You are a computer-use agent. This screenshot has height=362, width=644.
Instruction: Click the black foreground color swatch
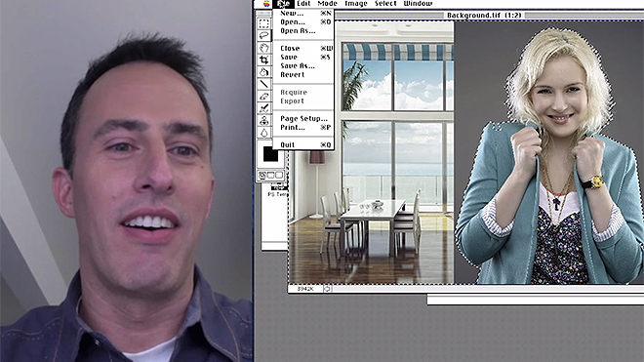click(270, 154)
